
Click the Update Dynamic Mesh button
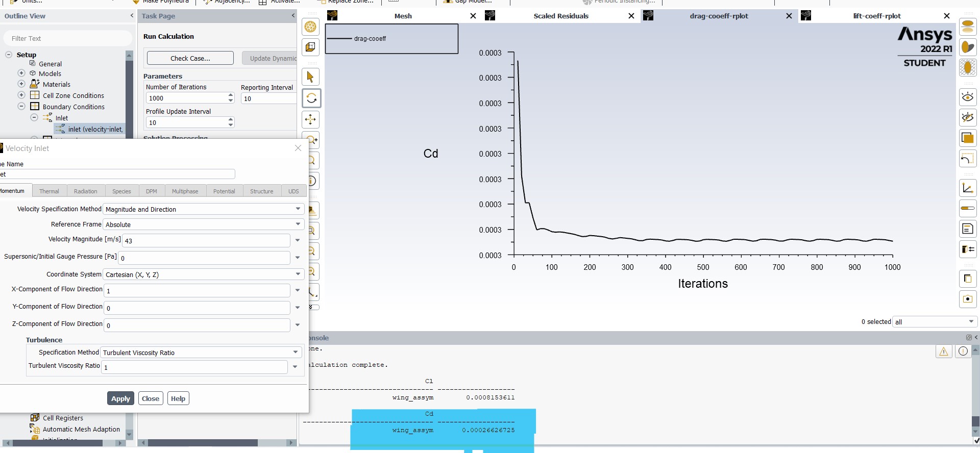click(x=269, y=58)
